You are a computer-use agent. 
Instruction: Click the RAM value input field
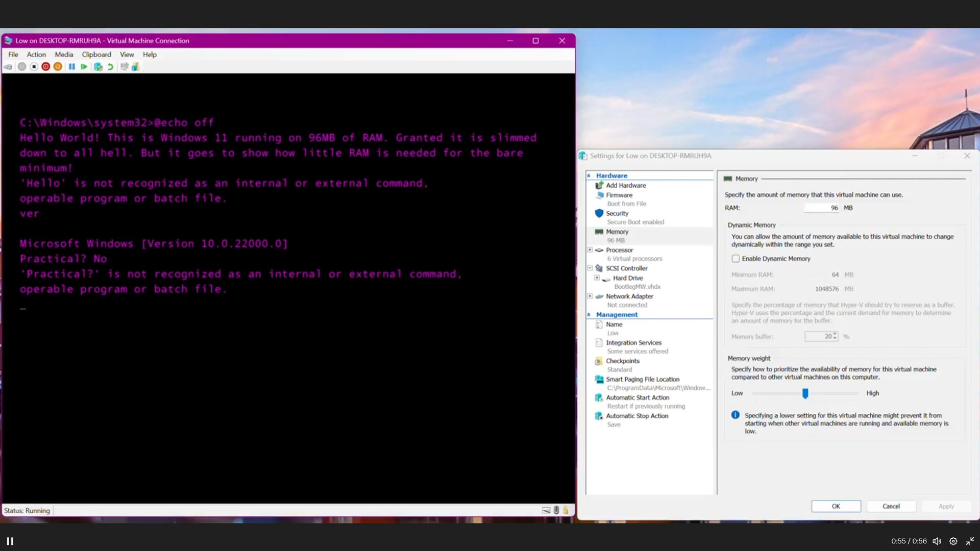point(821,208)
